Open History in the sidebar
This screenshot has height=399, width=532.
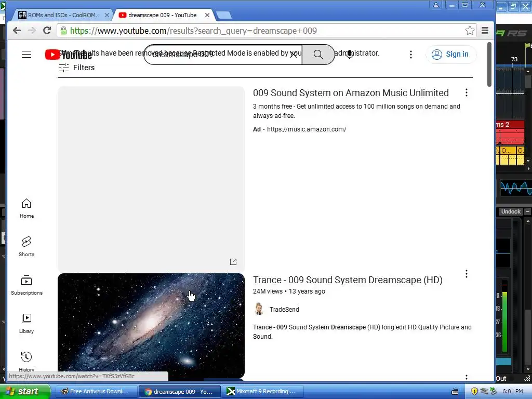point(26,362)
